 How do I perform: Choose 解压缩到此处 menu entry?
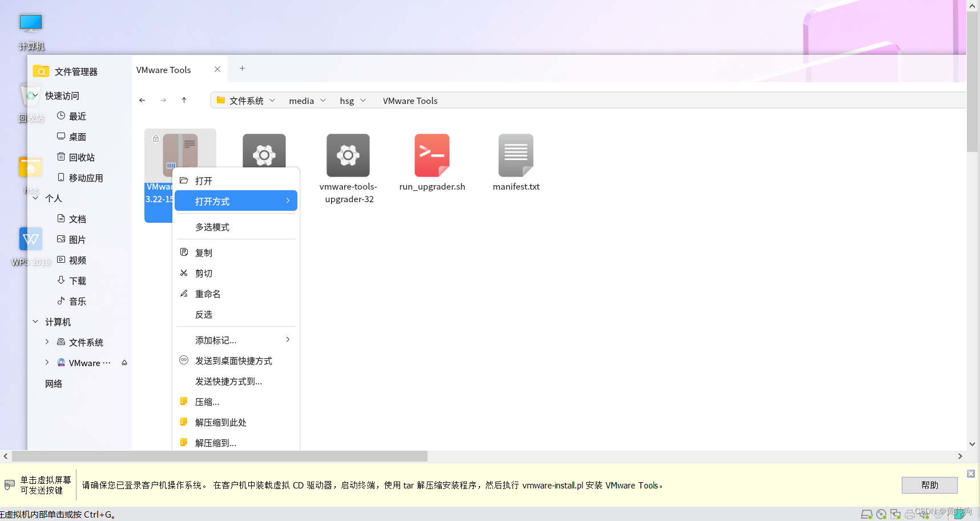pyautogui.click(x=236, y=422)
